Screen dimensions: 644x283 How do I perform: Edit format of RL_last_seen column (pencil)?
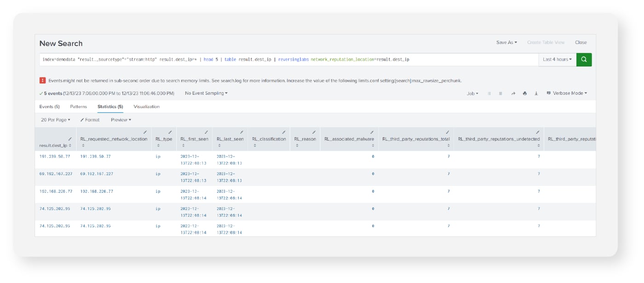[241, 132]
